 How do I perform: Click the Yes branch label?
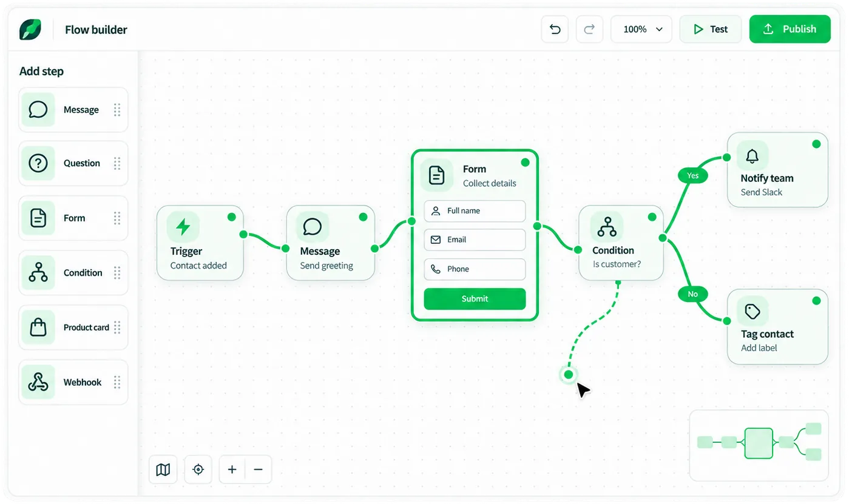coord(693,175)
